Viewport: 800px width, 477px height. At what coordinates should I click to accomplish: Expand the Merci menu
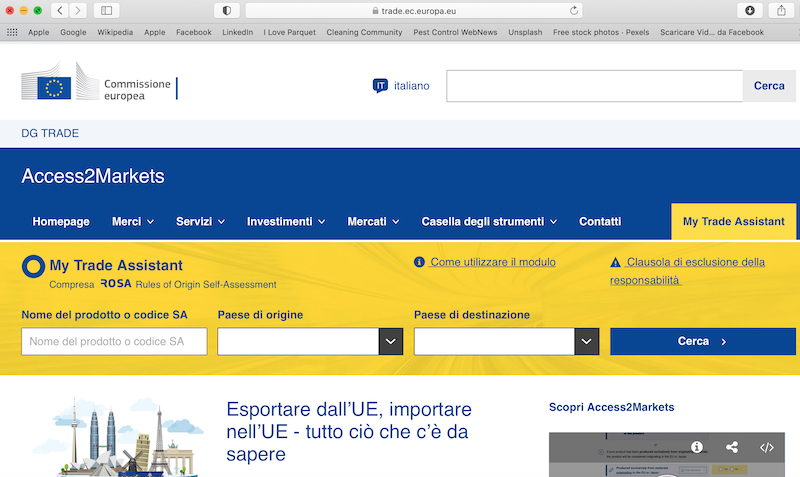132,221
